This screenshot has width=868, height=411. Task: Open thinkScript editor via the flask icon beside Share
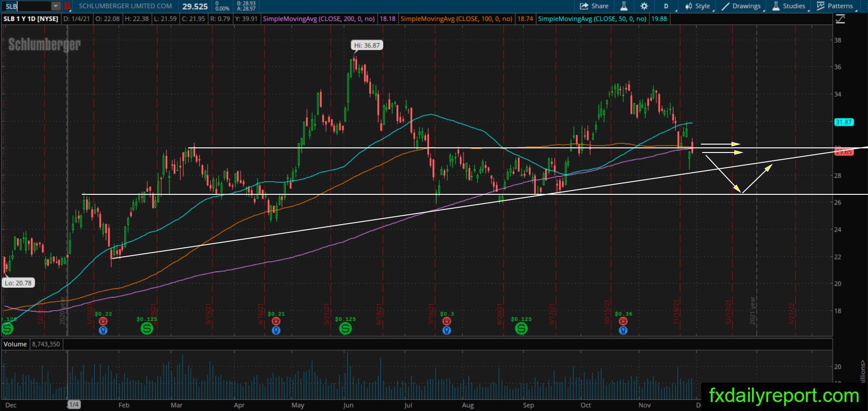(x=624, y=6)
